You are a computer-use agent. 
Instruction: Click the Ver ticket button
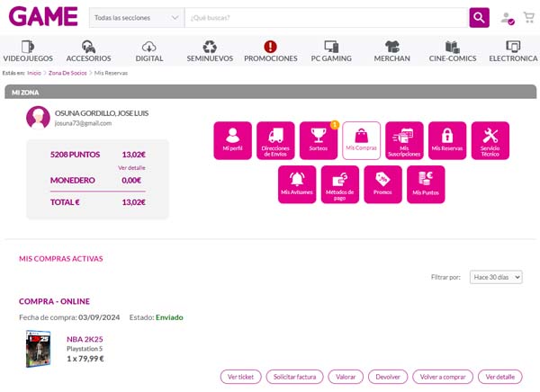point(240,377)
